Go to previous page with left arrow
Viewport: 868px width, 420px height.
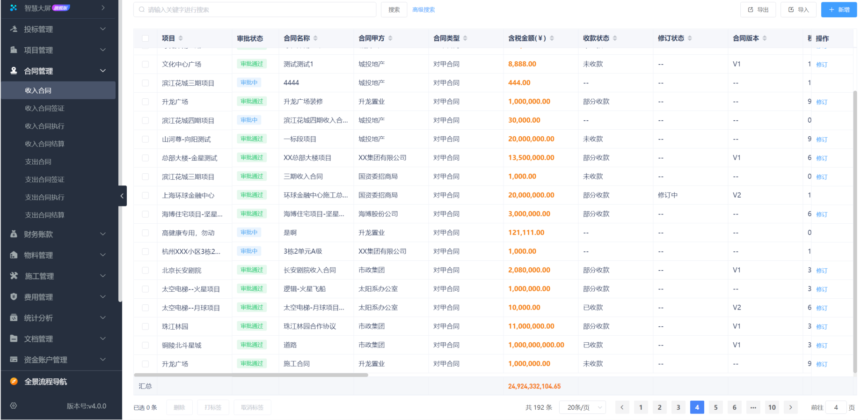(x=622, y=407)
